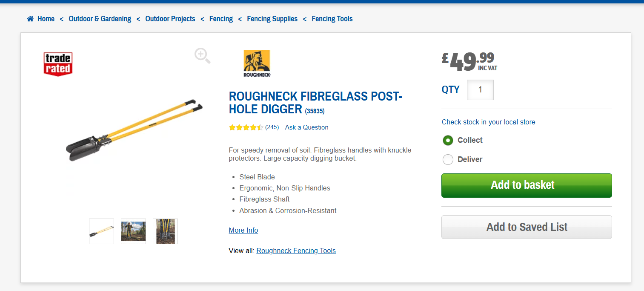The height and width of the screenshot is (291, 644).
Task: Click Add to Saved List button
Action: point(527,227)
